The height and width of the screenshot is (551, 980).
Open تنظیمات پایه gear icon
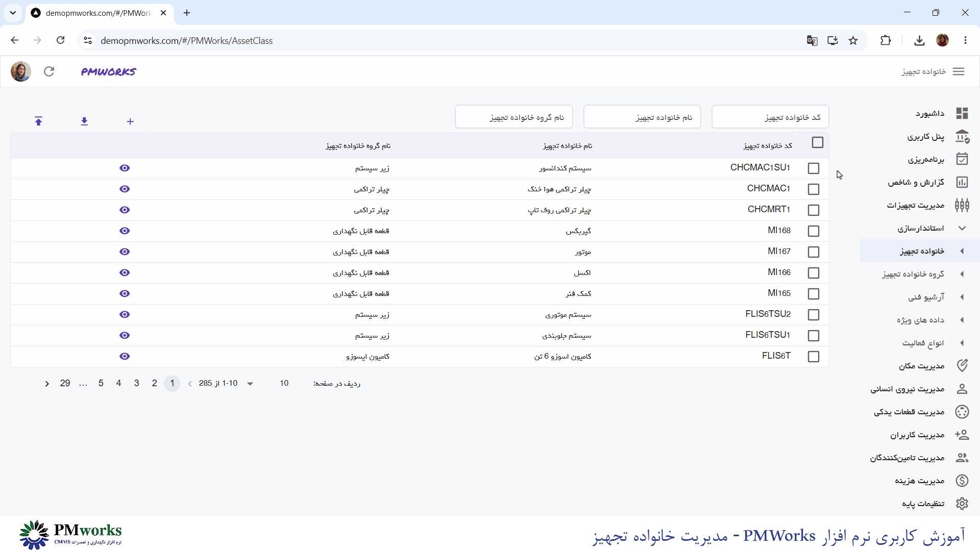[x=962, y=504]
